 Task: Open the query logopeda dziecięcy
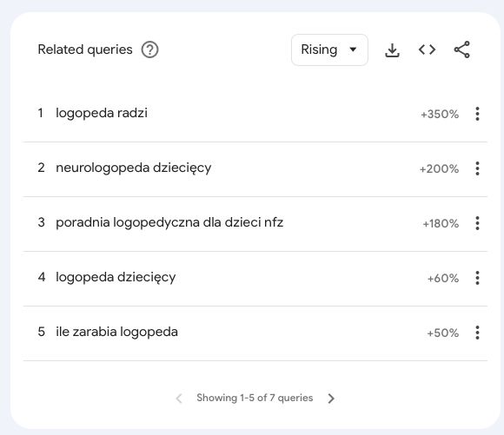coord(116,277)
